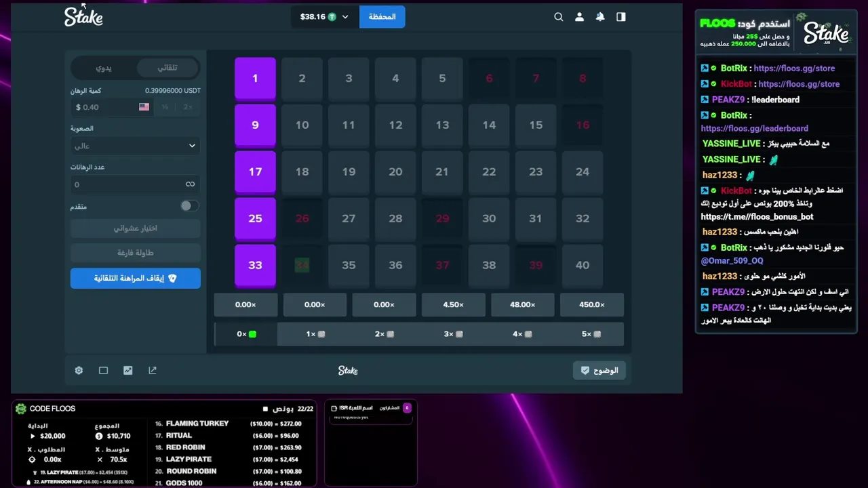Open the game settings gear

pos(79,370)
